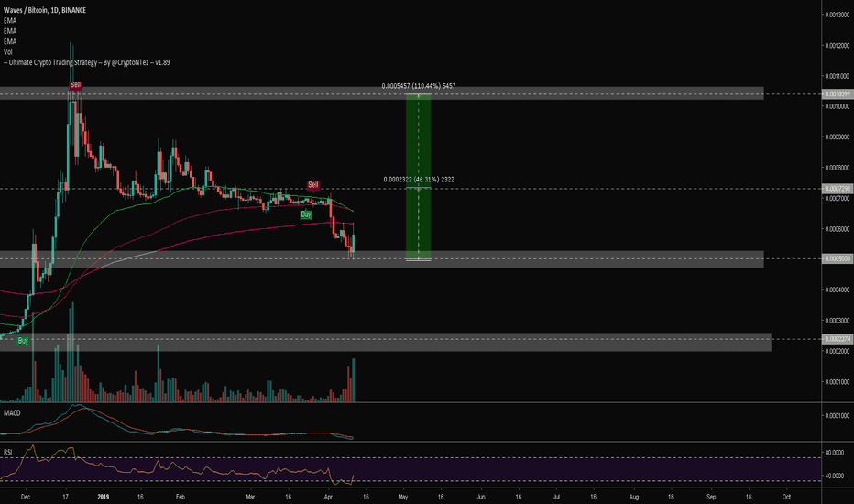Click 0.0012000 on the price axis
This screenshot has width=854, height=504.
[838, 45]
